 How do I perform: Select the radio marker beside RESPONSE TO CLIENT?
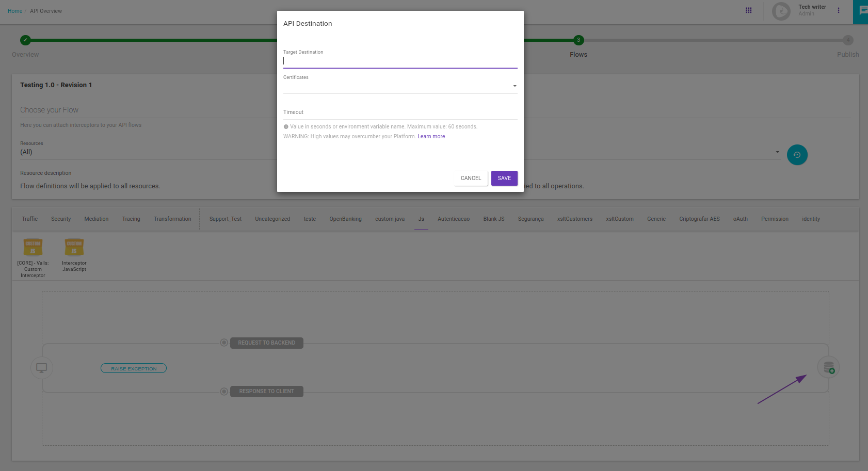224,391
